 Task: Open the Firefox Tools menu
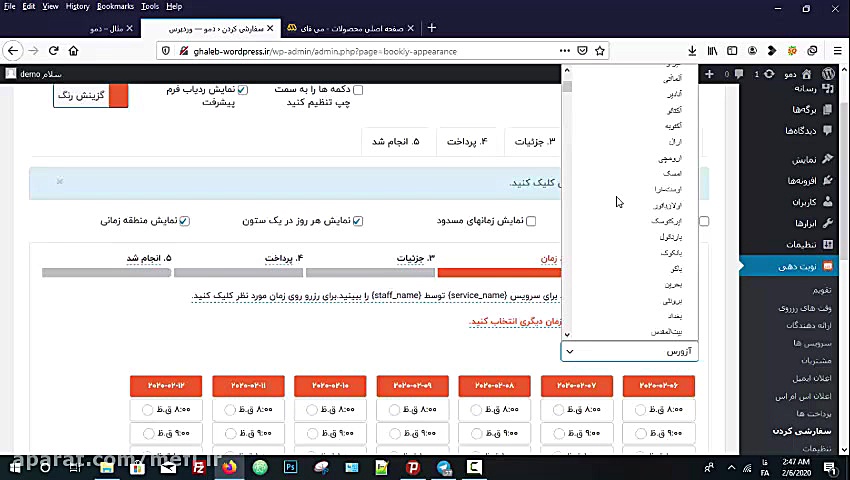(x=150, y=7)
